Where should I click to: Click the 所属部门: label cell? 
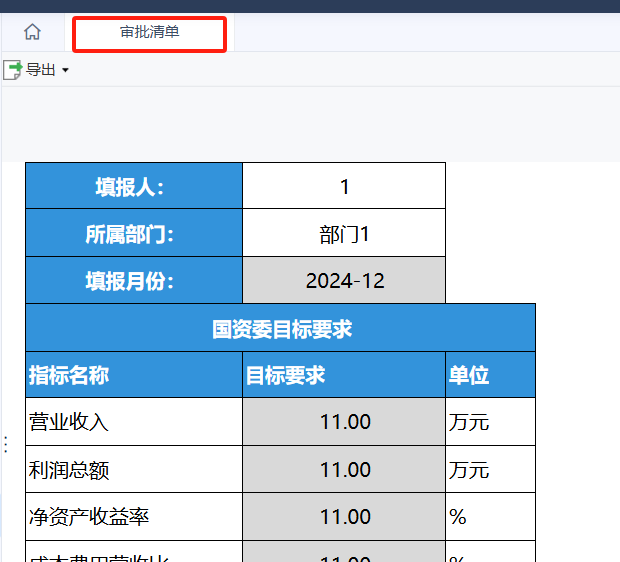[134, 233]
